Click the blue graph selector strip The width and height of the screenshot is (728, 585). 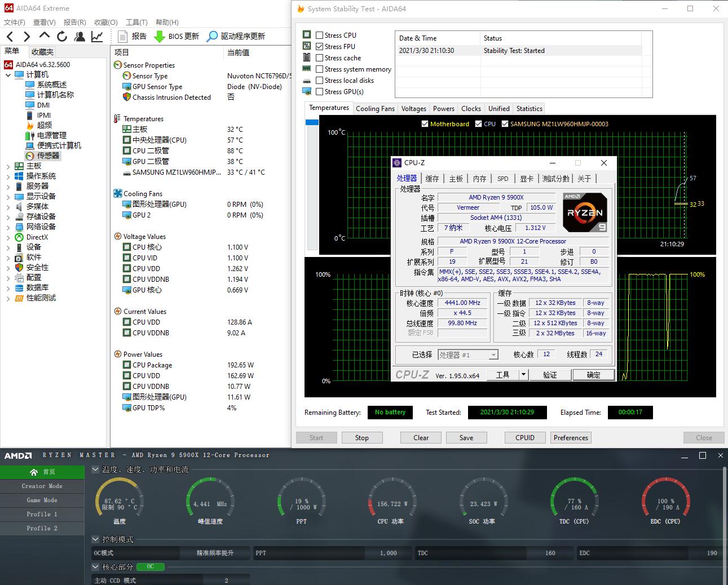point(312,122)
